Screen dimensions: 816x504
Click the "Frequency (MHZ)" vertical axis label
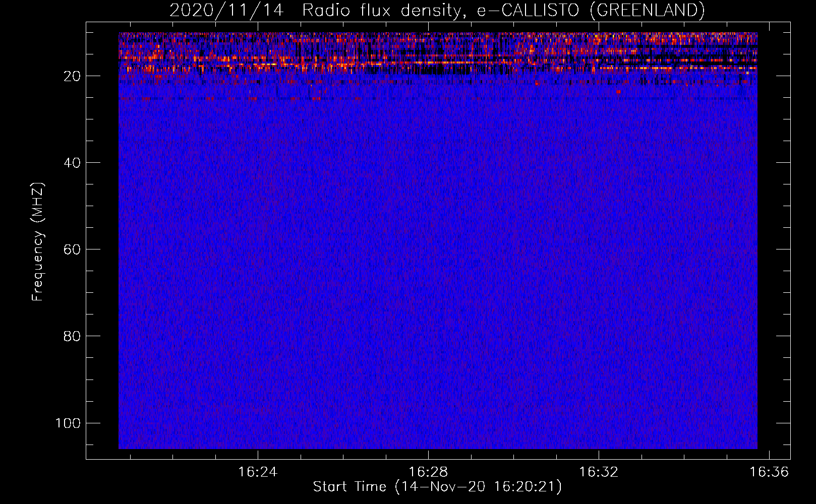pos(38,242)
